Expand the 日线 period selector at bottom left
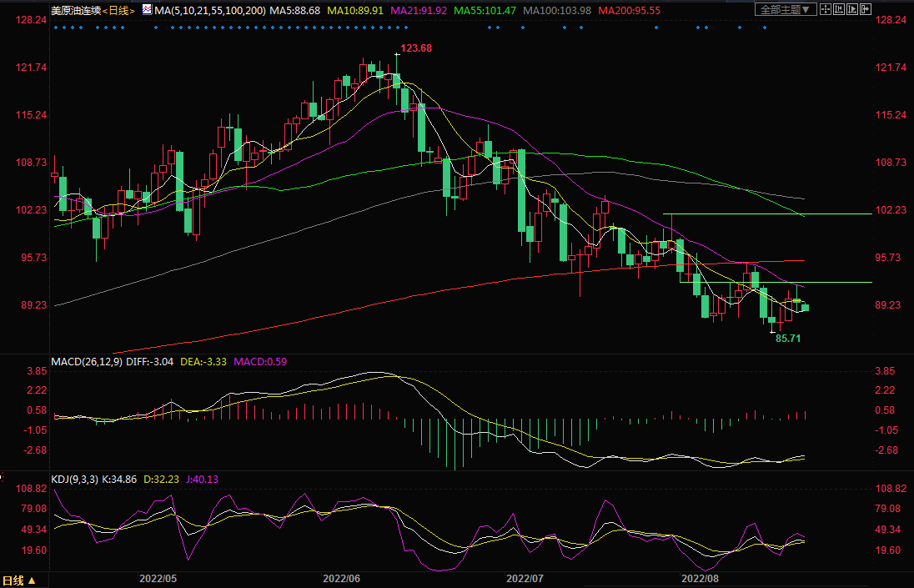Viewport: 914px width, 588px height. [x=19, y=580]
